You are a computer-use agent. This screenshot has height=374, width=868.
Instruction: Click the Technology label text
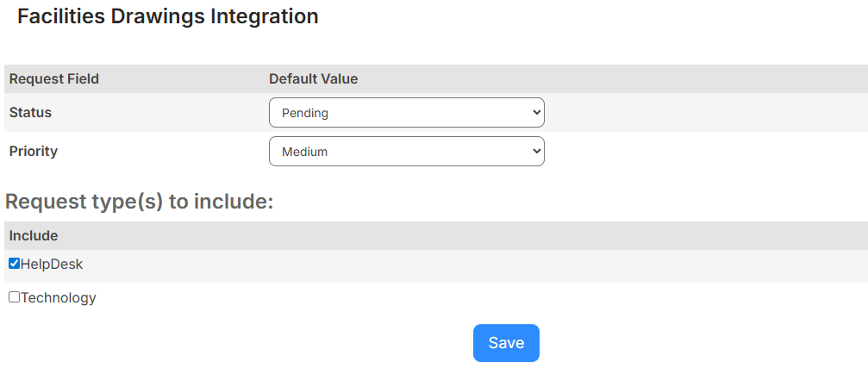coord(59,298)
